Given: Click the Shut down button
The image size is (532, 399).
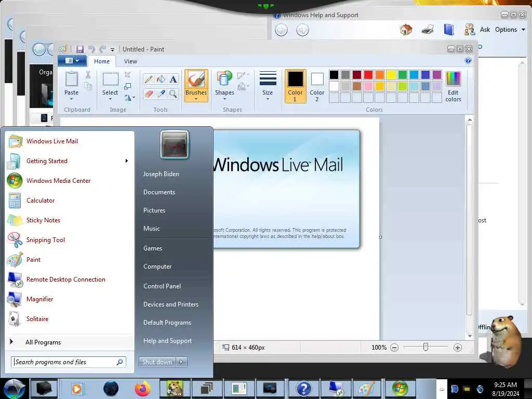Looking at the screenshot, I should (x=157, y=362).
